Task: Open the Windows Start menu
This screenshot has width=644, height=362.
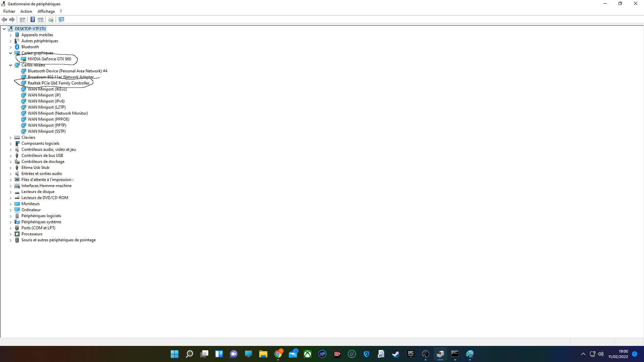Action: tap(174, 354)
